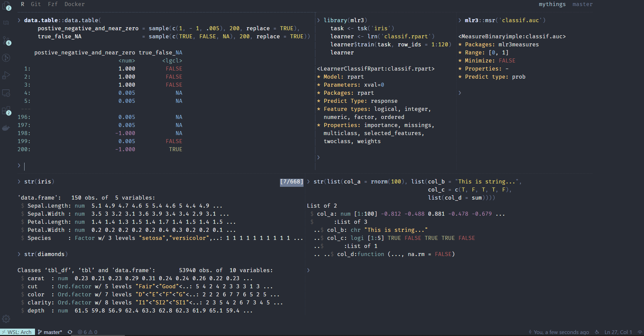Open the Manage settings gear
The height and width of the screenshot is (336, 644).
6,319
